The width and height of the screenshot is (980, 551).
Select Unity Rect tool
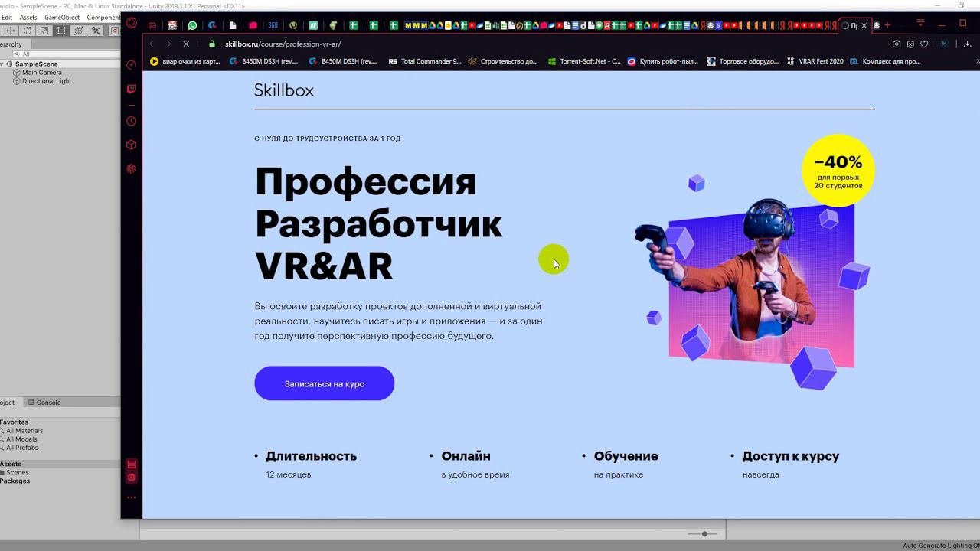(x=61, y=31)
